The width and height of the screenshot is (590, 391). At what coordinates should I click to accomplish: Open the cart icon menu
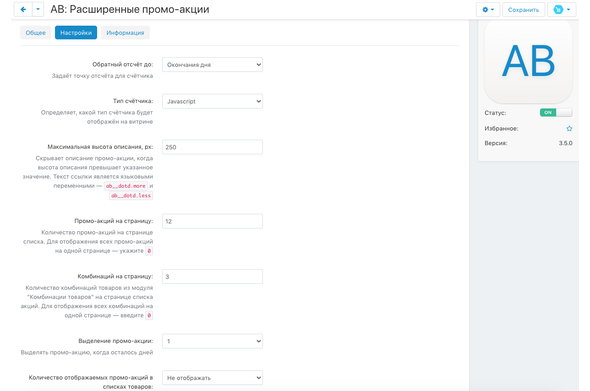562,10
